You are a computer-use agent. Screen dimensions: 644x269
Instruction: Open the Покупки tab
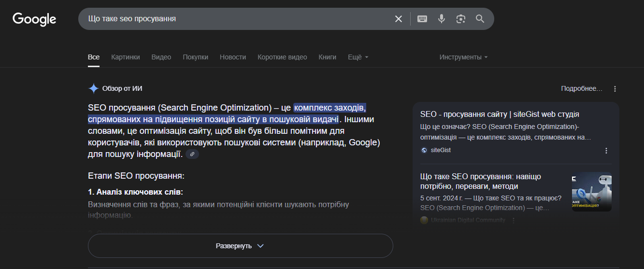pyautogui.click(x=196, y=57)
